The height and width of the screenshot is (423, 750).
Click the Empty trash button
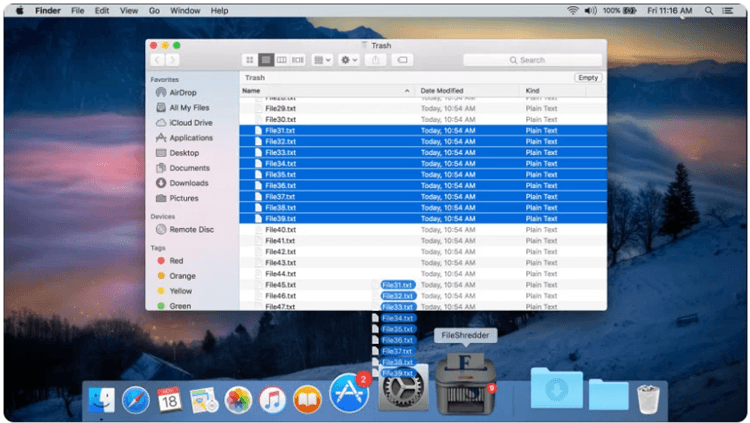[x=588, y=77]
